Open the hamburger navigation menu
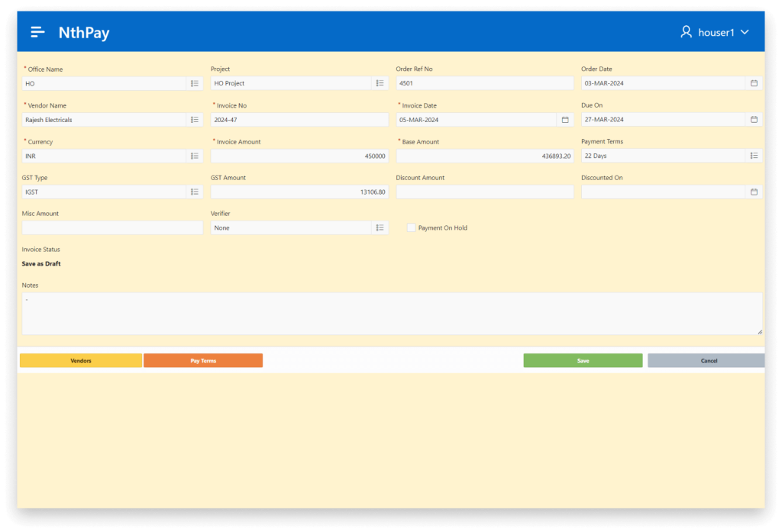782x532 pixels. (x=37, y=32)
